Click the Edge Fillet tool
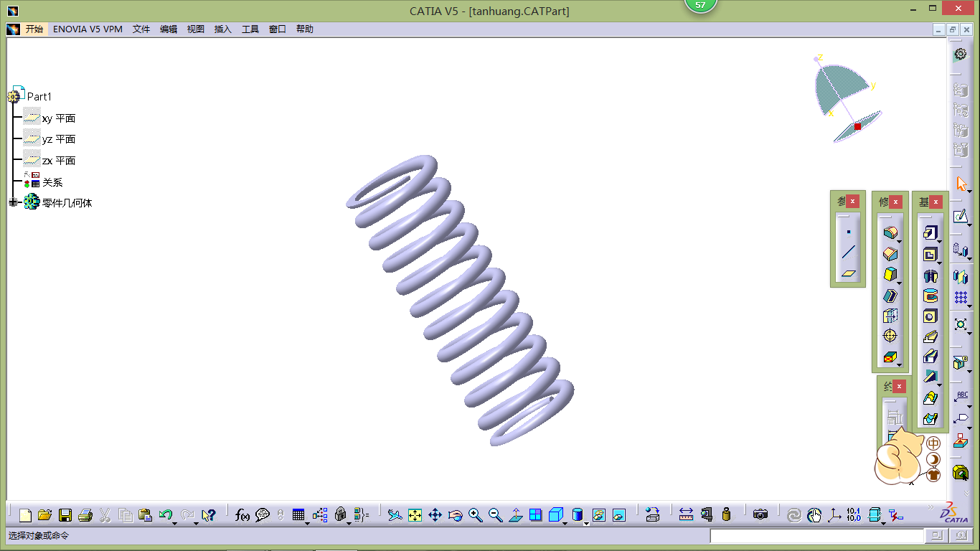Screen dimensions: 980x551 890,233
